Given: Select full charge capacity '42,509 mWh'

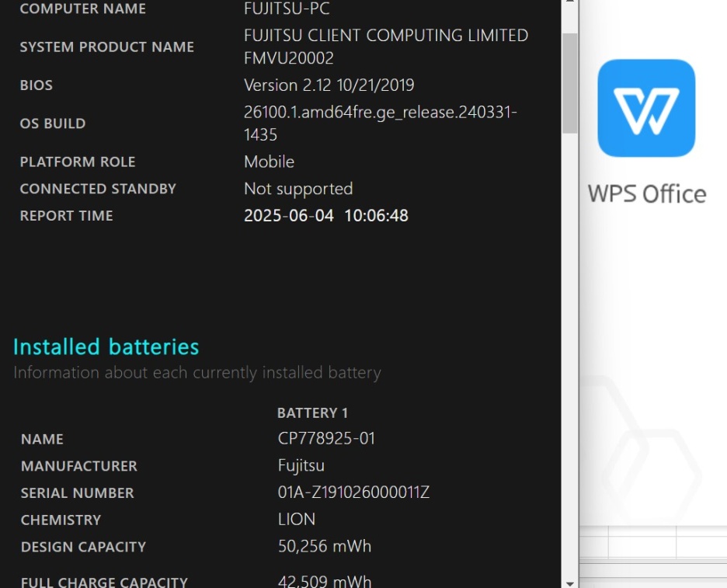Looking at the screenshot, I should tap(325, 581).
